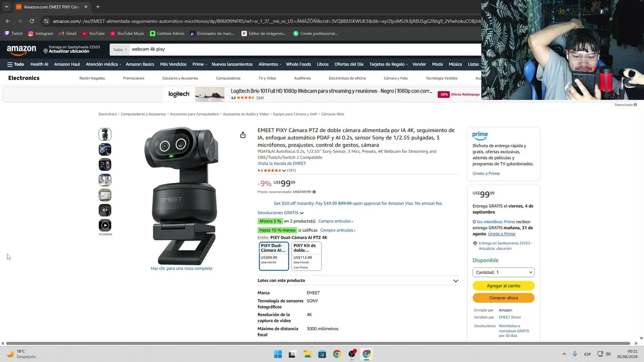Click Únete a Prime in Prime box
Screen dimensions: 644x362
486,173
